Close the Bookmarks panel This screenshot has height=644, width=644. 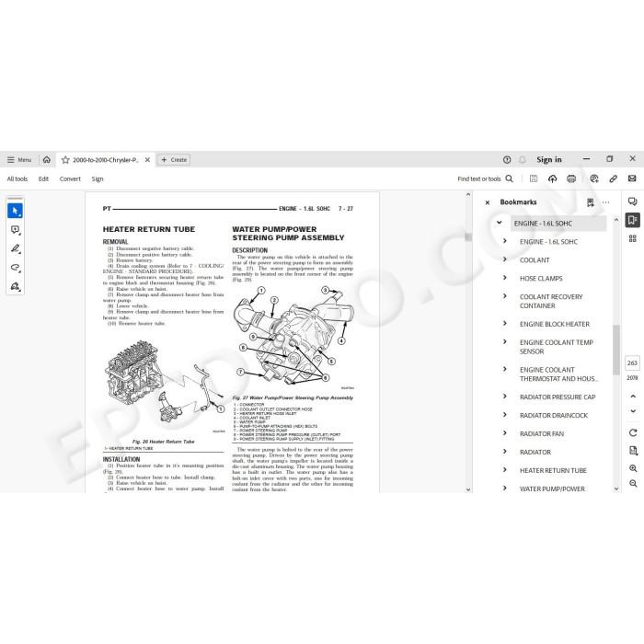point(488,202)
